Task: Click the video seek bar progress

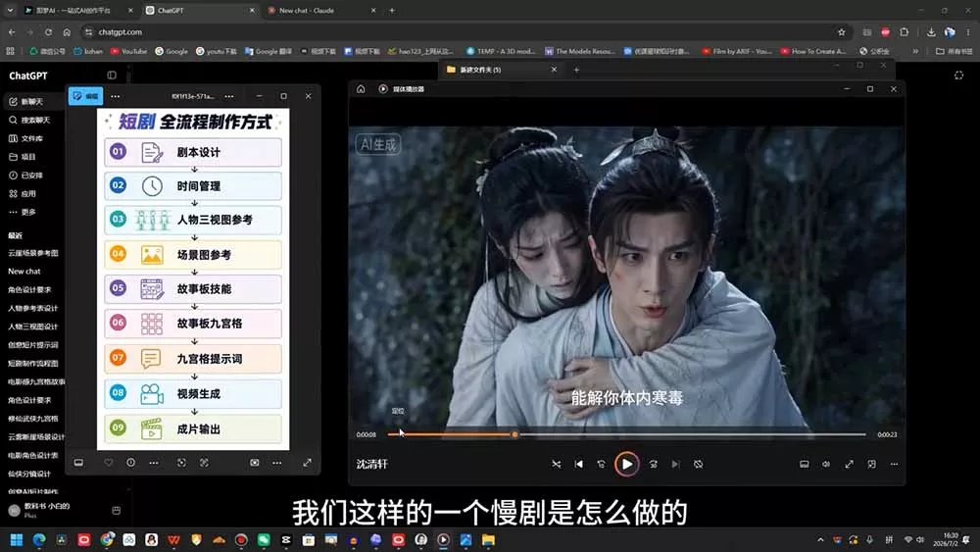Action: point(626,434)
